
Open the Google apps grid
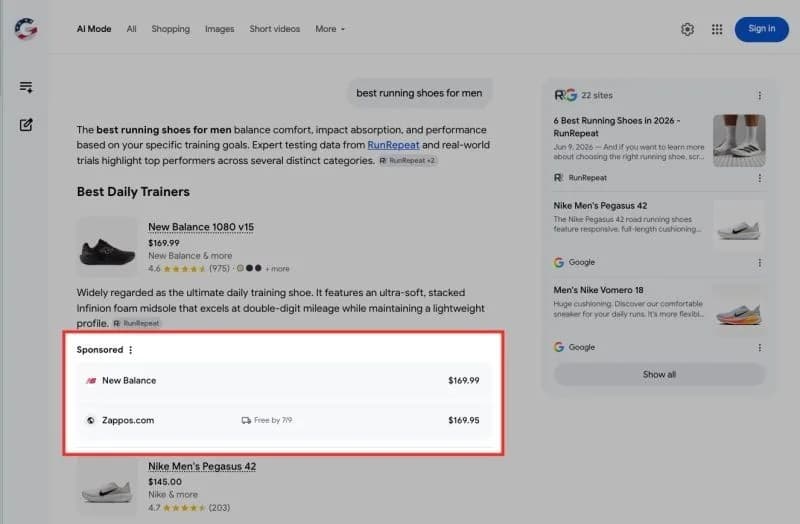click(717, 29)
